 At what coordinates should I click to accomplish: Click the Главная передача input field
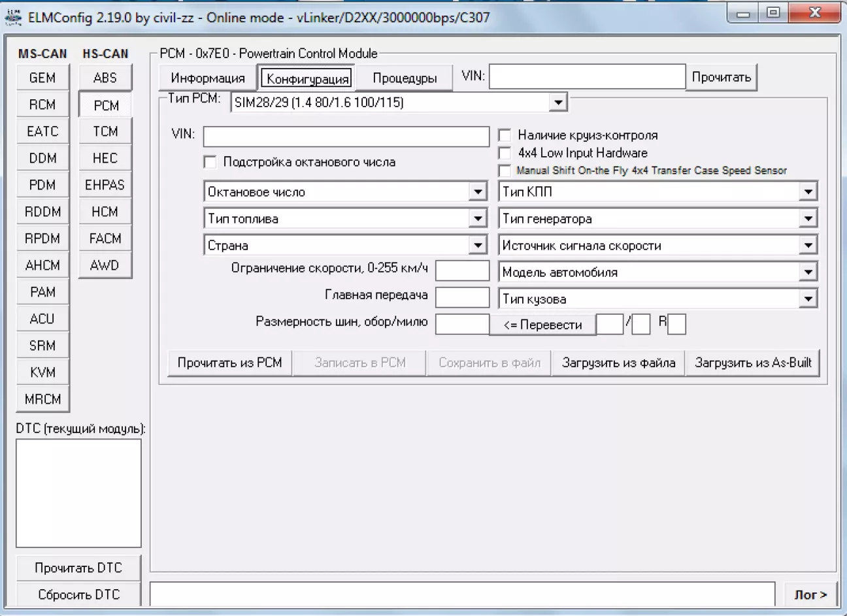click(x=462, y=297)
